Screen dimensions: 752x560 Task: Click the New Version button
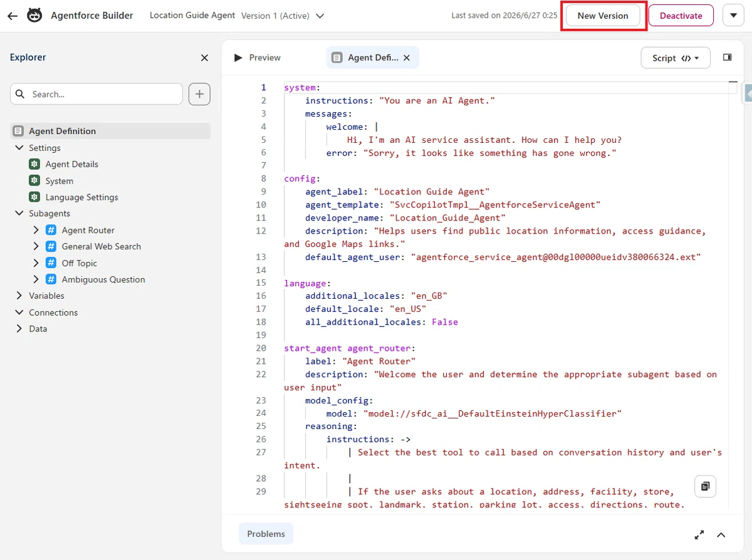point(603,16)
